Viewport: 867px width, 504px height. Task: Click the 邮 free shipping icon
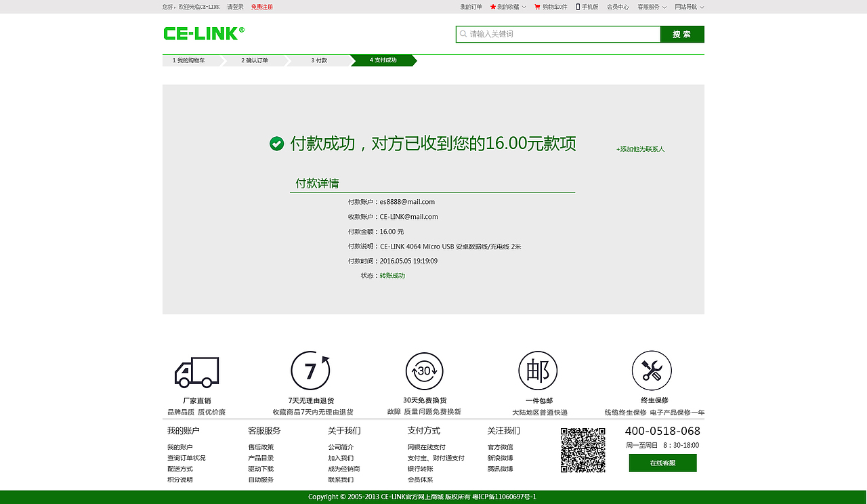[538, 371]
